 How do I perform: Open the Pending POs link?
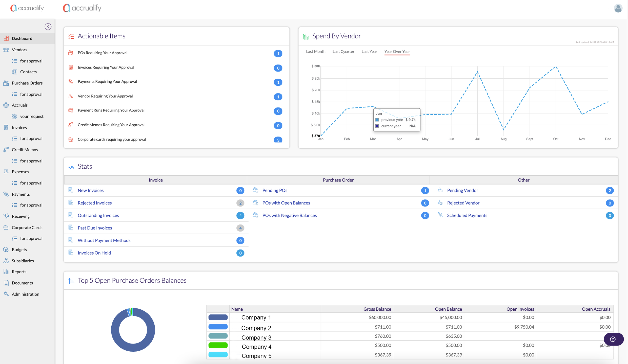275,190
